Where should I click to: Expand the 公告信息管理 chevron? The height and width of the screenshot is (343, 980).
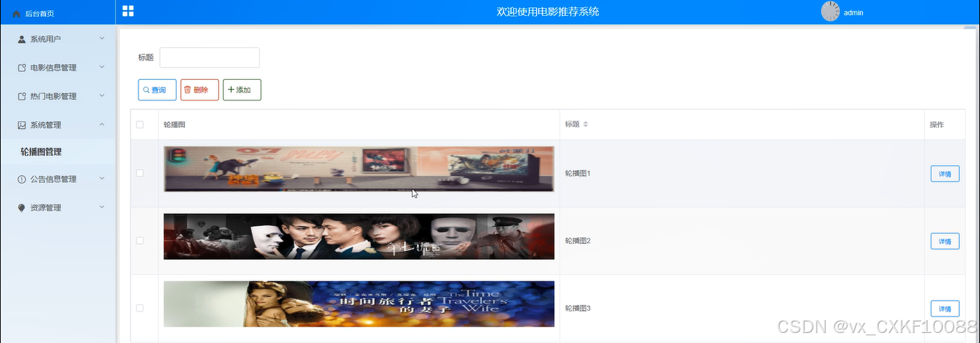point(102,179)
